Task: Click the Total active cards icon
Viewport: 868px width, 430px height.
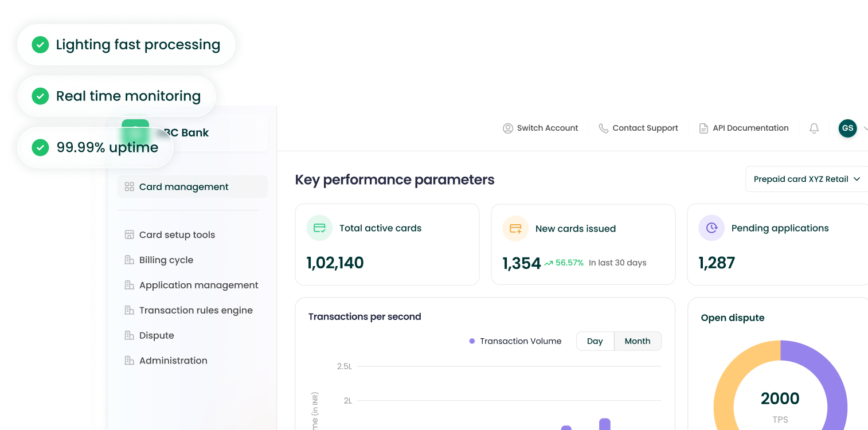Action: 319,228
